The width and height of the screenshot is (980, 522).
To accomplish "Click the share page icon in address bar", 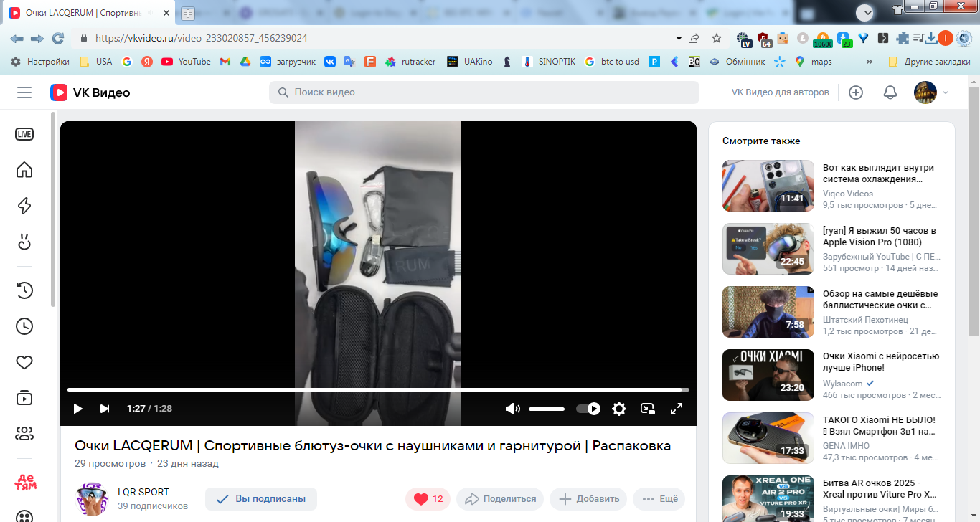I will (694, 38).
